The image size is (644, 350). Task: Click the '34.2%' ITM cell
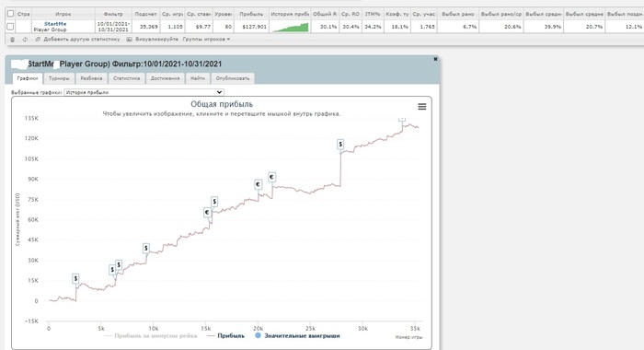tap(373, 27)
